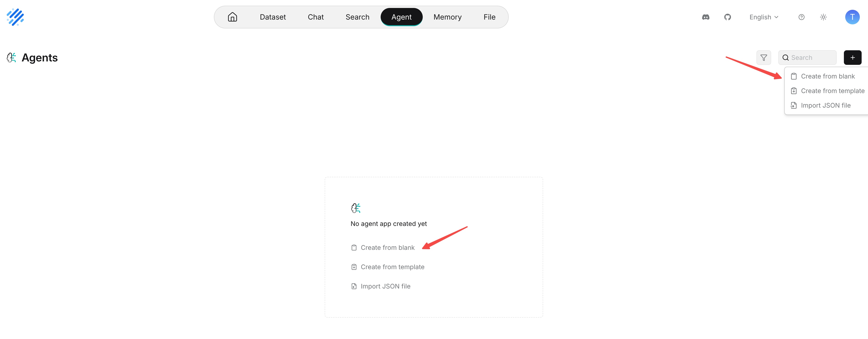This screenshot has height=339, width=868.
Task: Click the filter funnel icon
Action: pyautogui.click(x=764, y=58)
